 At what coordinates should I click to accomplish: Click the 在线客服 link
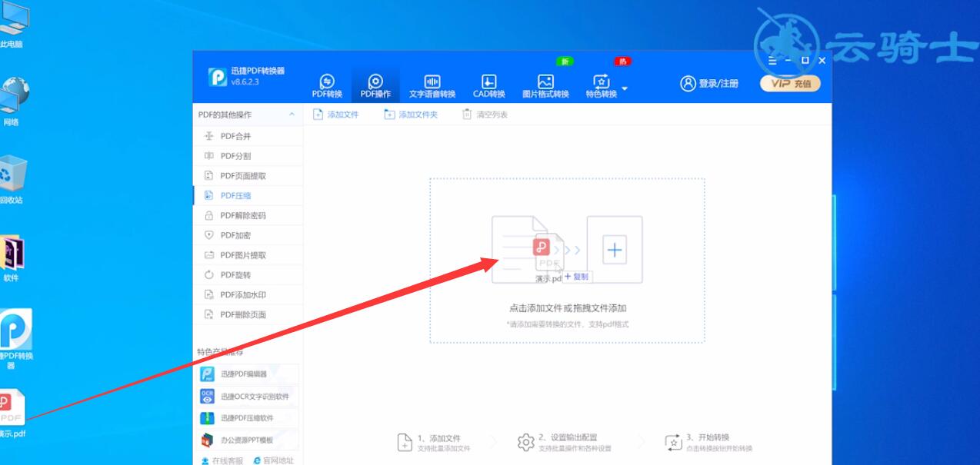(222, 460)
